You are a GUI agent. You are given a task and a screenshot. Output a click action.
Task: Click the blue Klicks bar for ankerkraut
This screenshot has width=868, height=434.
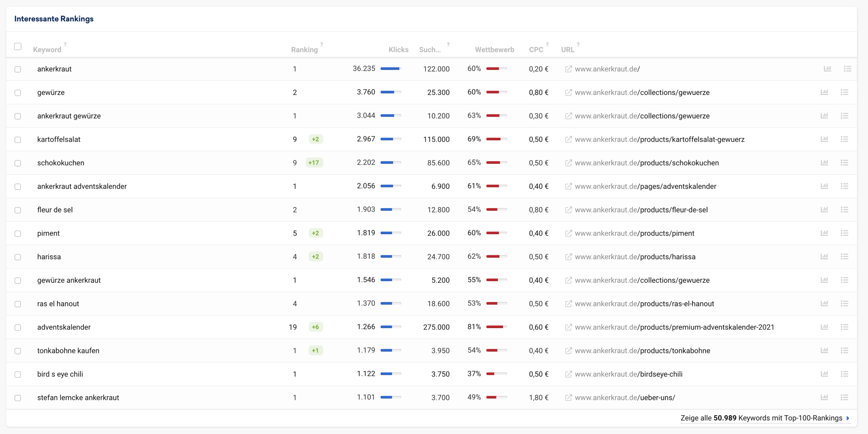coord(391,69)
